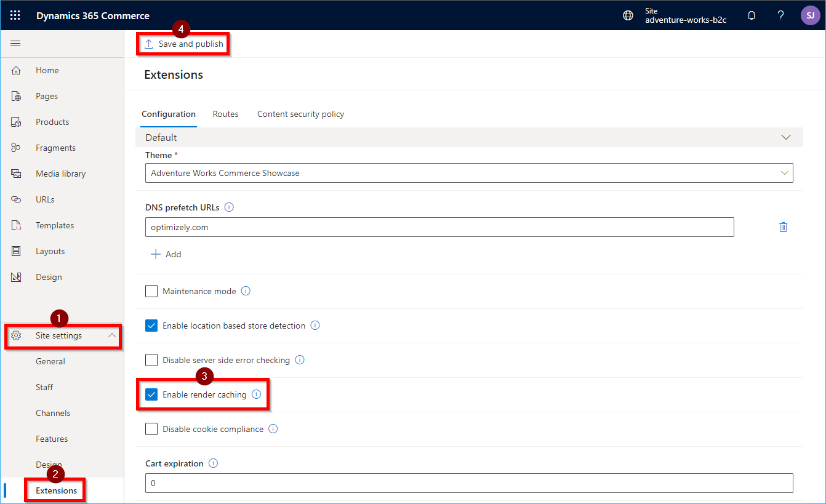The height and width of the screenshot is (504, 826).
Task: Open the help question mark
Action: 780,15
